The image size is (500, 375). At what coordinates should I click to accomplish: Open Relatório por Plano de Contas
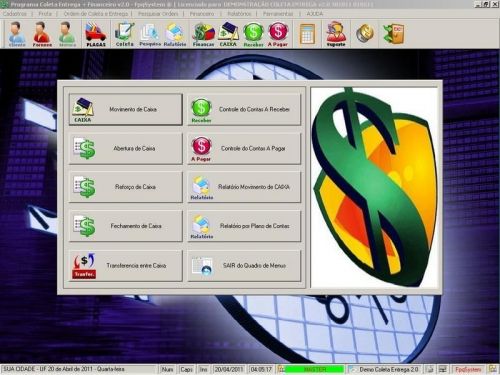point(244,226)
